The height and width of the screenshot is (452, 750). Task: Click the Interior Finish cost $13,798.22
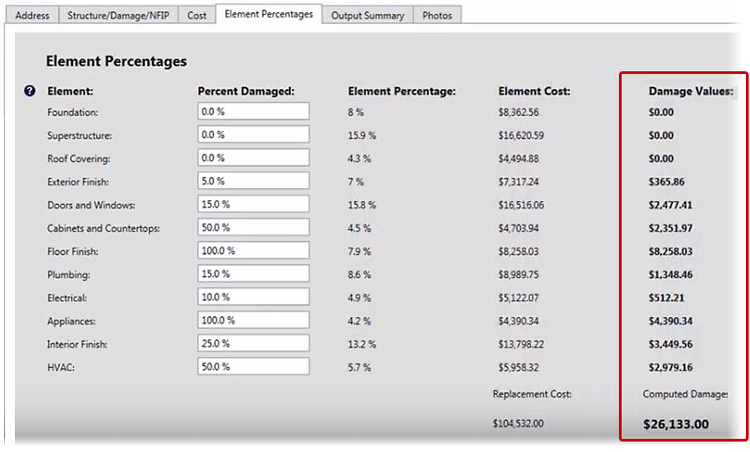click(521, 344)
